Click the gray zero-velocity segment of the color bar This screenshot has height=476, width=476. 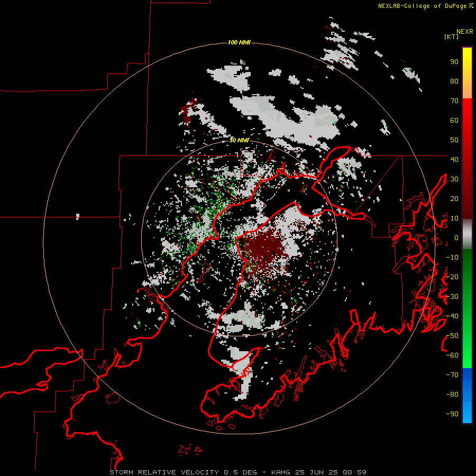pyautogui.click(x=467, y=234)
